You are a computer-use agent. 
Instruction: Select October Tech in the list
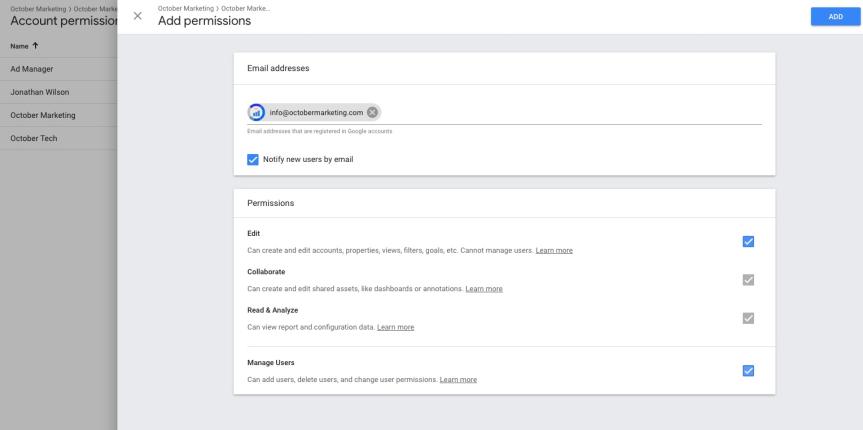[33, 138]
